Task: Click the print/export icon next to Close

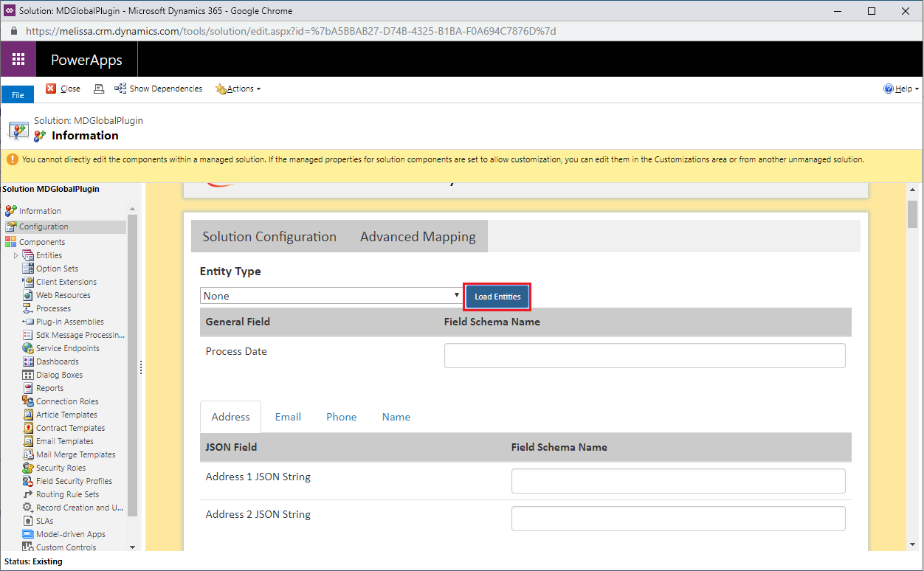Action: tap(99, 89)
